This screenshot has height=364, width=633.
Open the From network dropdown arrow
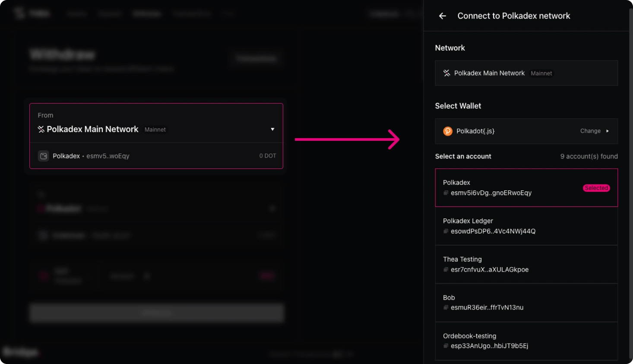coord(272,129)
